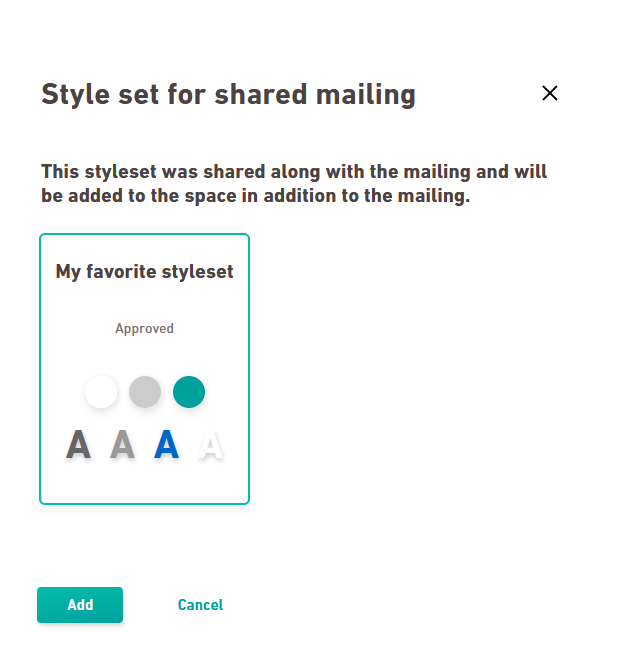Click the white color swatch circle
Viewport: 620px width, 664px height.
[x=101, y=391]
